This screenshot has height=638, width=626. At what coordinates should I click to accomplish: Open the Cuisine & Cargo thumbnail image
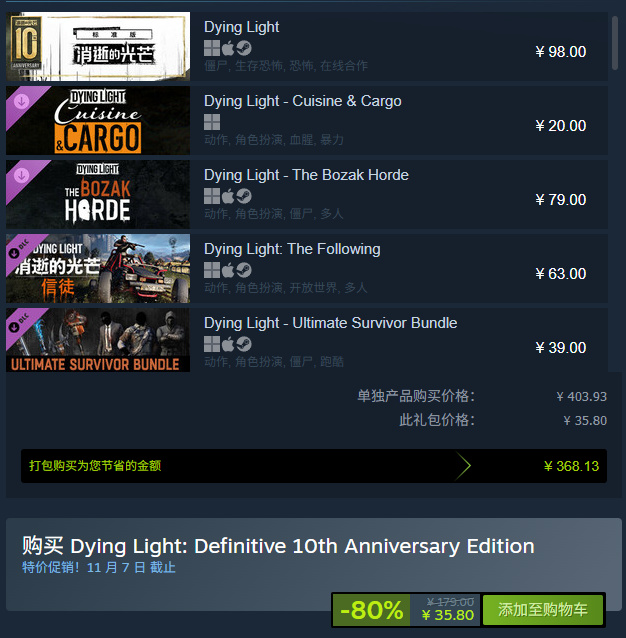pos(98,120)
